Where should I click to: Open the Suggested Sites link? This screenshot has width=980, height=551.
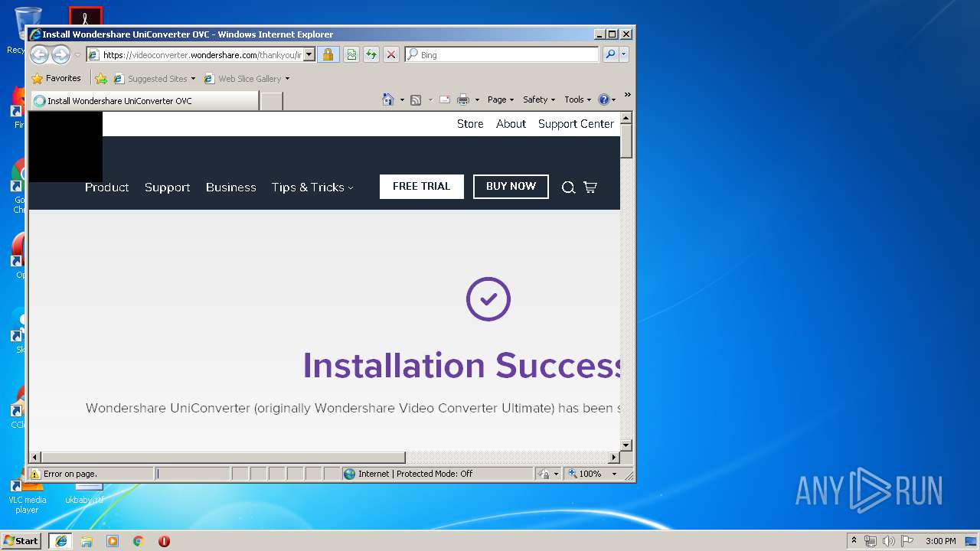point(154,78)
